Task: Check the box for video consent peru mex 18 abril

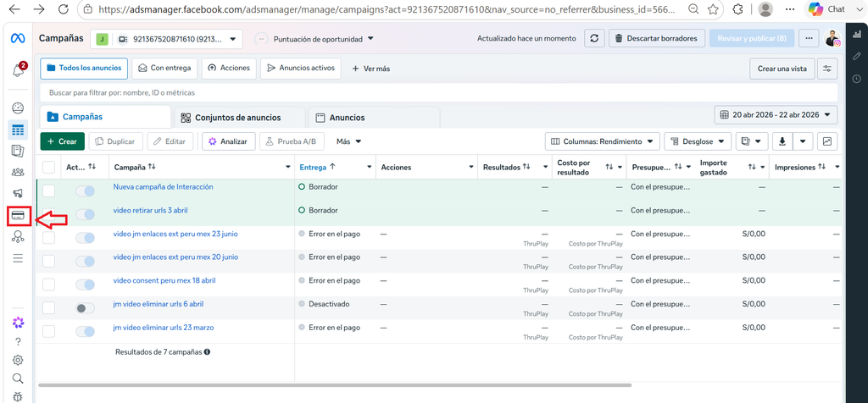Action: click(x=48, y=284)
